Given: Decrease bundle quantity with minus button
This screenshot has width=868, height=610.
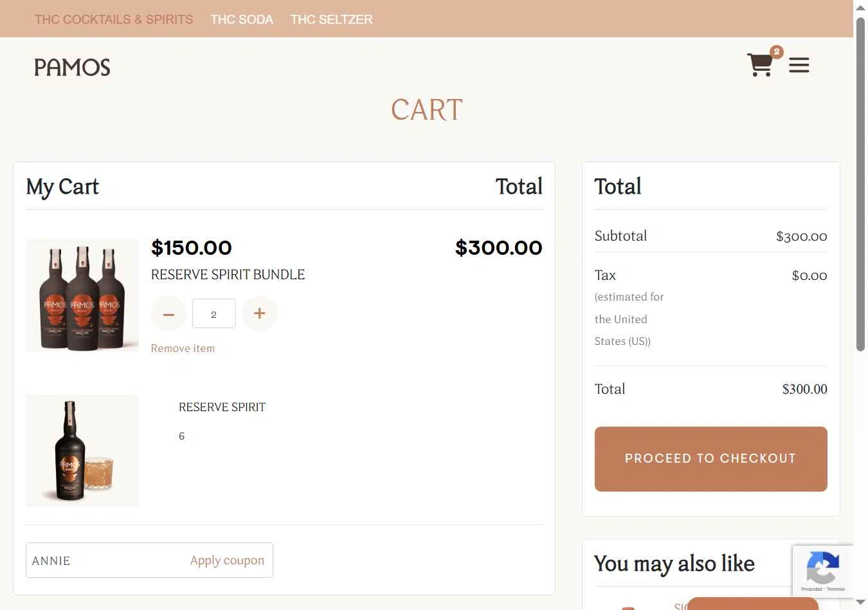Looking at the screenshot, I should 168,314.
